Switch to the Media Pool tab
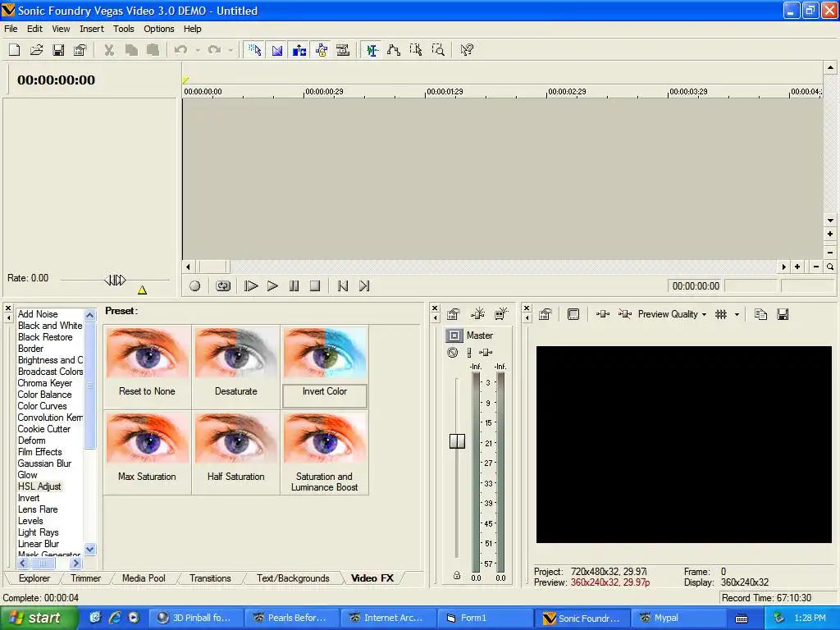Image resolution: width=840 pixels, height=630 pixels. coord(144,578)
